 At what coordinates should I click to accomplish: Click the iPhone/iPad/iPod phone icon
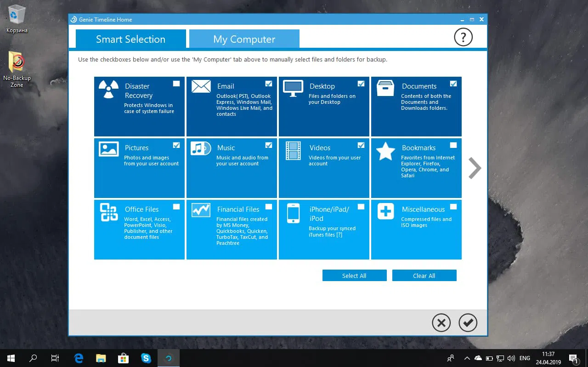coord(293,213)
